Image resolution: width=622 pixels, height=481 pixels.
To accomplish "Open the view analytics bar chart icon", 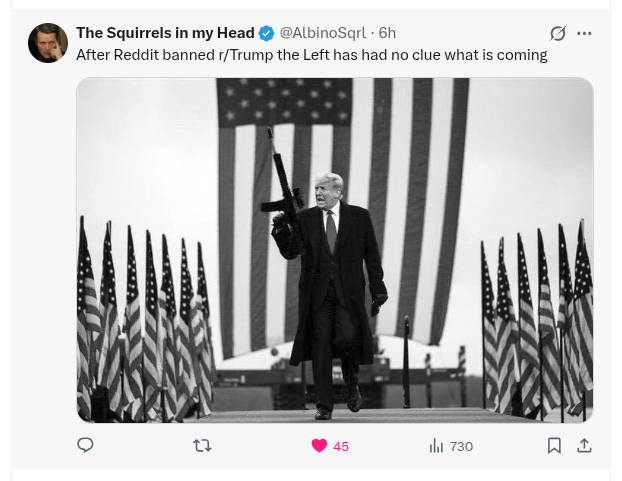I will click(x=436, y=446).
